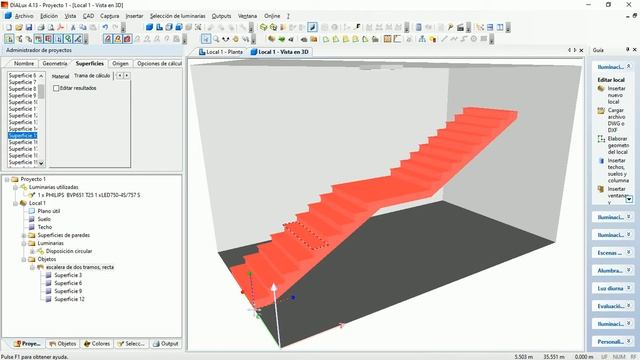Collapse the Local 1 tree node
The height and width of the screenshot is (360, 640).
(15, 203)
